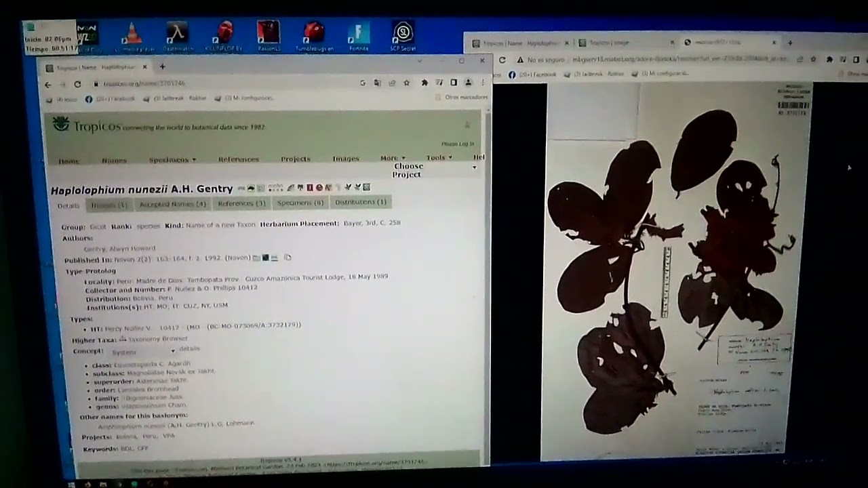Image resolution: width=868 pixels, height=488 pixels.
Task: Open the Choose Project dropdown
Action: [x=434, y=170]
